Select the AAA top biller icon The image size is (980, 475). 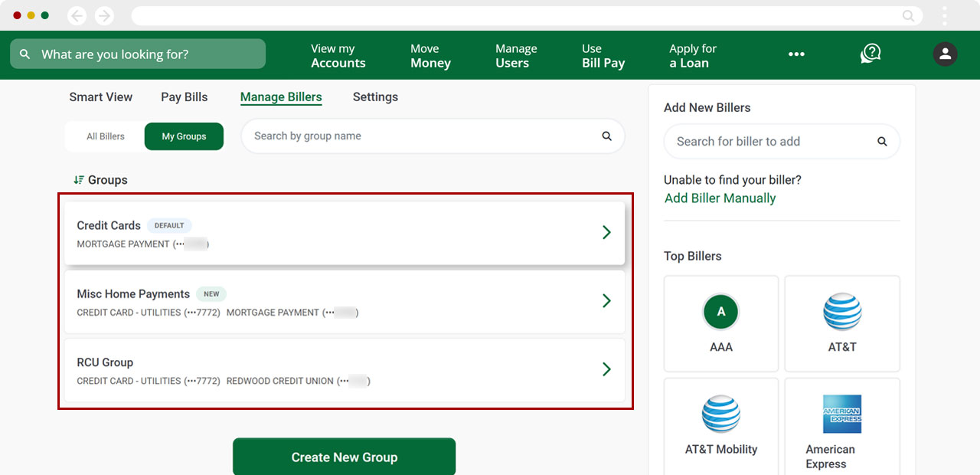tap(720, 312)
